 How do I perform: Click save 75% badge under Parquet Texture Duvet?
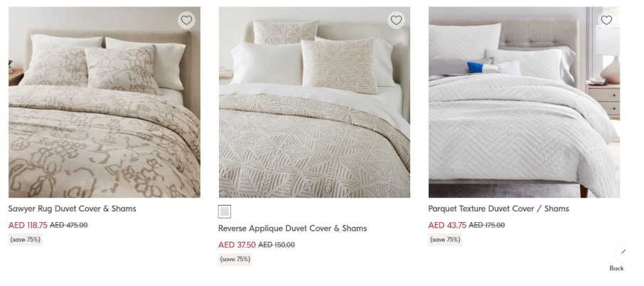445,240
